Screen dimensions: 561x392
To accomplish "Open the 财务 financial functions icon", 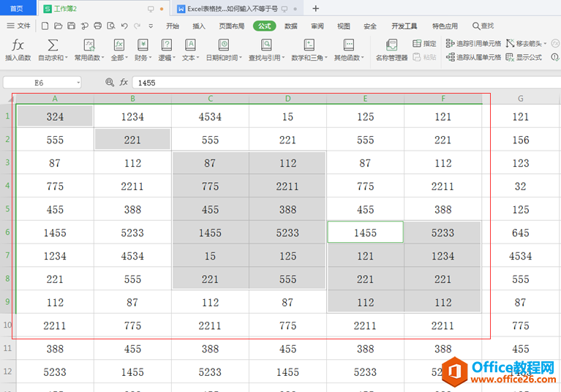I will (x=143, y=45).
